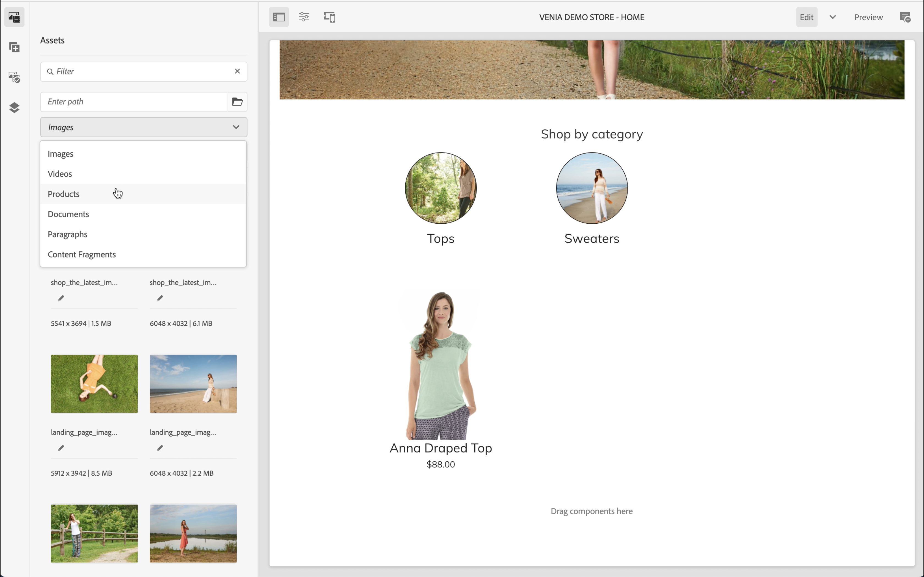Click into the Enter path field
Image resolution: width=924 pixels, height=577 pixels.
click(134, 101)
